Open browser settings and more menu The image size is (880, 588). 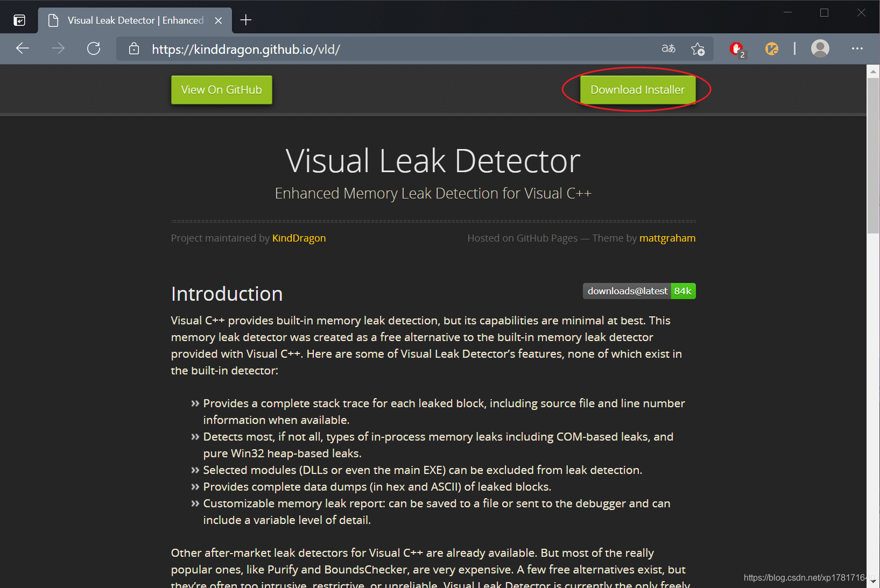pos(857,48)
